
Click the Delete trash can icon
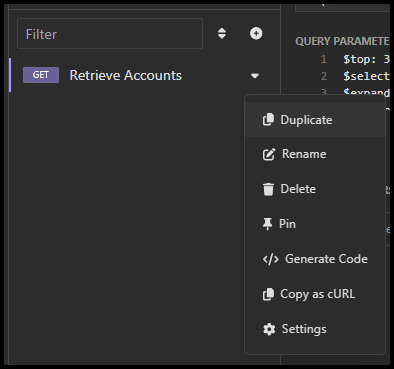point(268,189)
